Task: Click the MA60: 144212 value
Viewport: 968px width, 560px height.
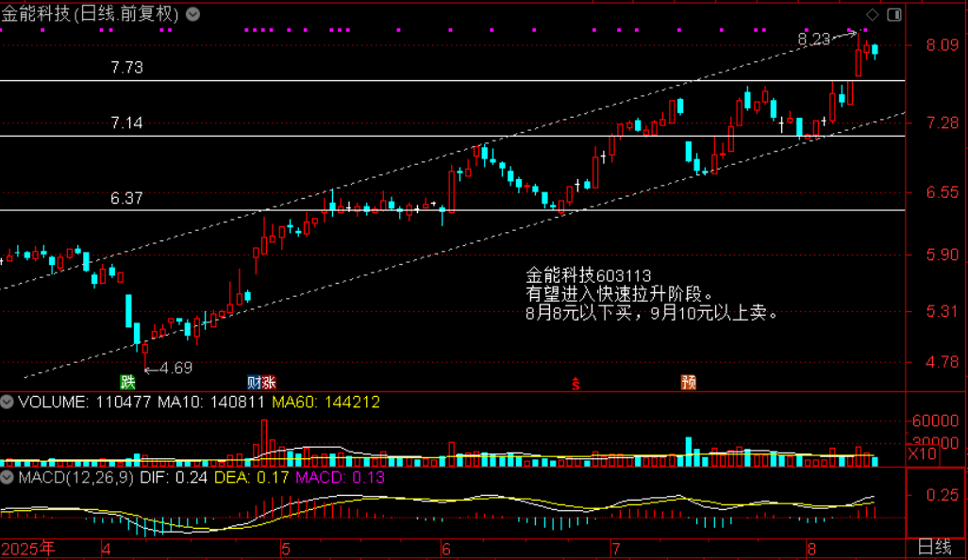Action: (x=325, y=403)
